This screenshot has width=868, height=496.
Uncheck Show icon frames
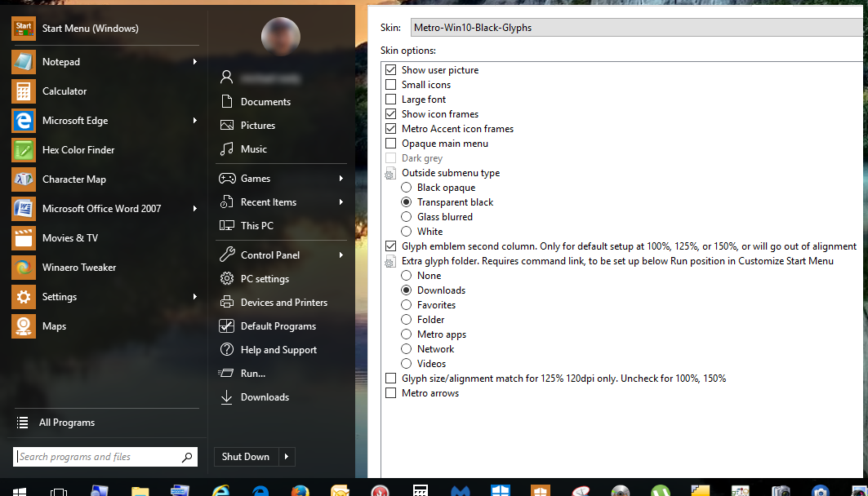[391, 114]
